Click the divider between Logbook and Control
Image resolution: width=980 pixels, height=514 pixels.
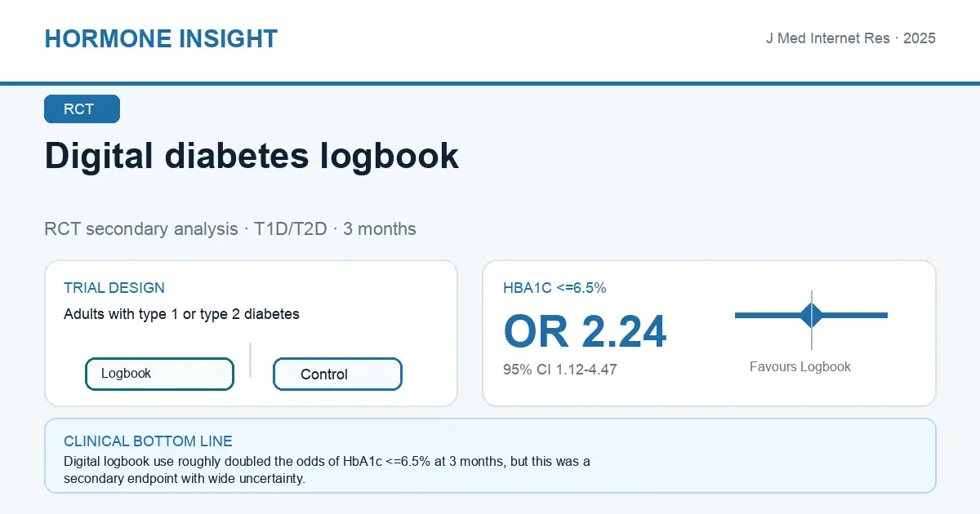click(x=250, y=360)
